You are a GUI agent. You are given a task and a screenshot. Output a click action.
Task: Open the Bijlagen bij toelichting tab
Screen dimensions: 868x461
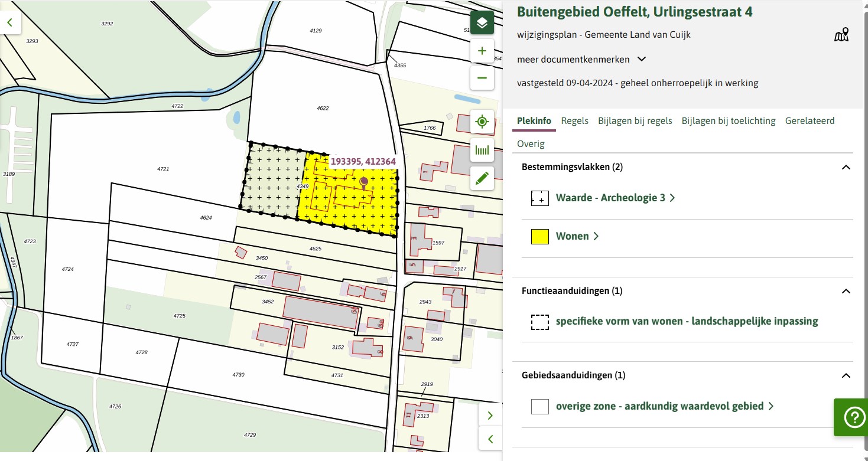(x=728, y=120)
